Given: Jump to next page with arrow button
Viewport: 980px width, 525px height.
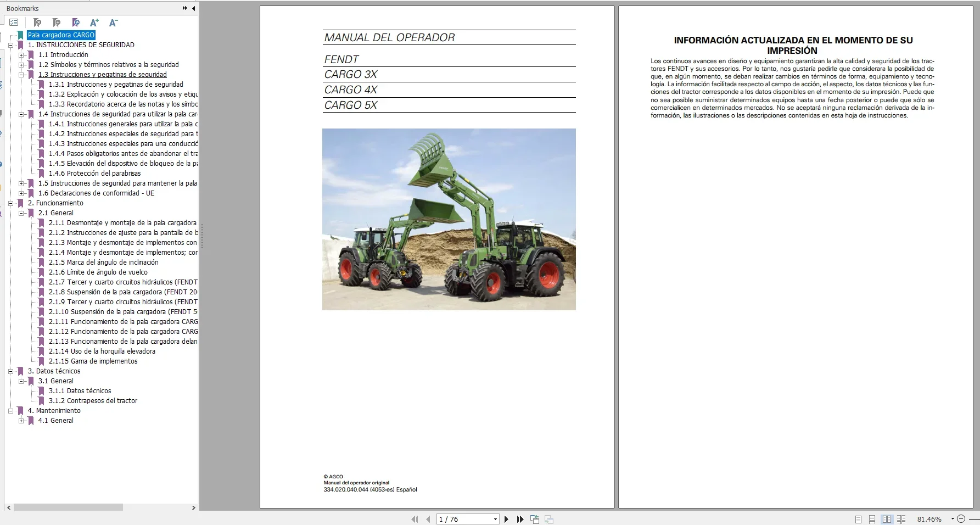Looking at the screenshot, I should click(506, 518).
